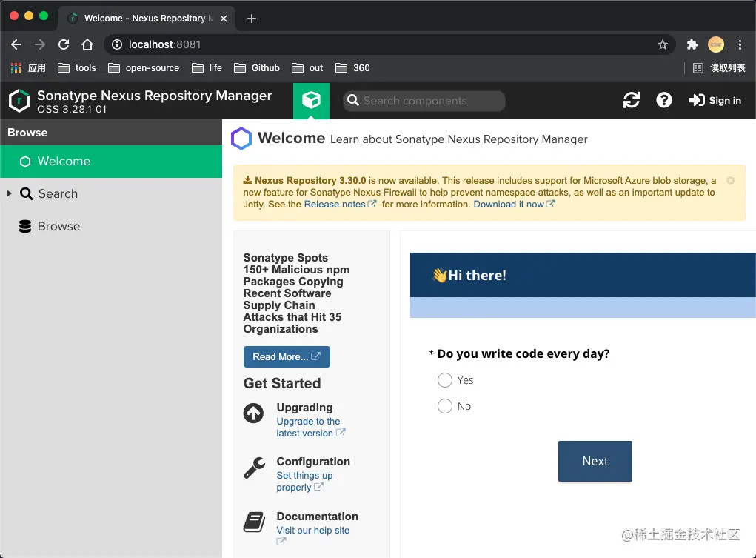This screenshot has width=756, height=558.
Task: Click the Documentation book icon
Action: coord(254,522)
